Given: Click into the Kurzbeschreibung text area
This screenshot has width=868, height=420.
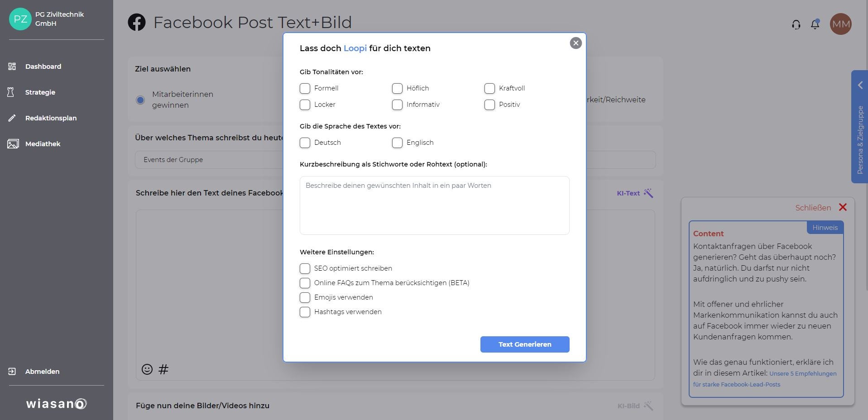Looking at the screenshot, I should coord(434,205).
